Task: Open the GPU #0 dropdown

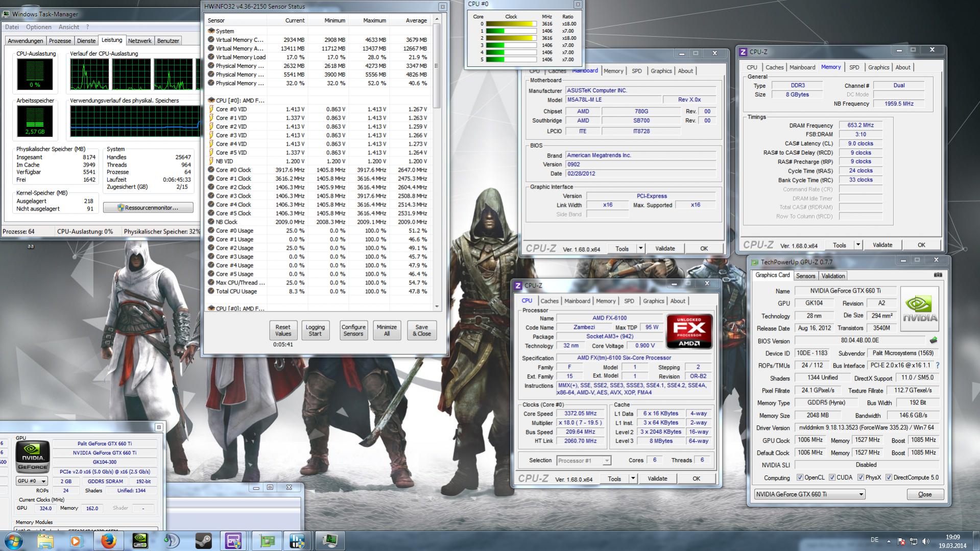Action: [x=32, y=481]
